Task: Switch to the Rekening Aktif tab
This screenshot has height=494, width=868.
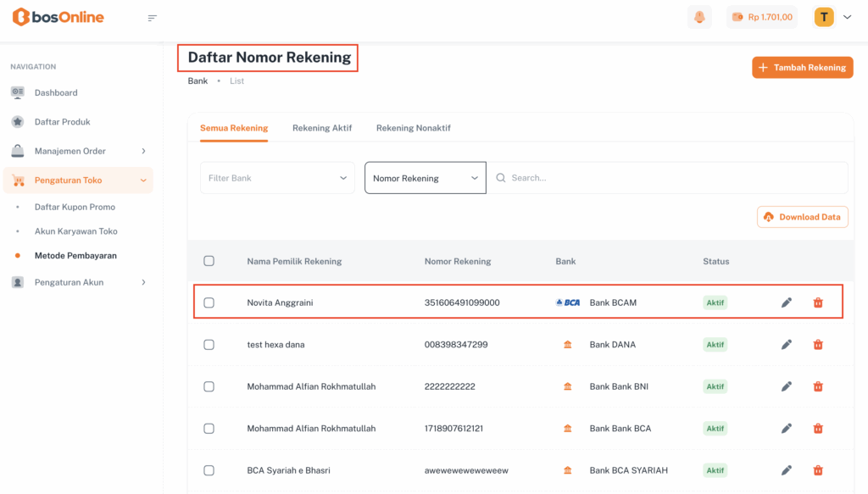Action: pos(322,128)
